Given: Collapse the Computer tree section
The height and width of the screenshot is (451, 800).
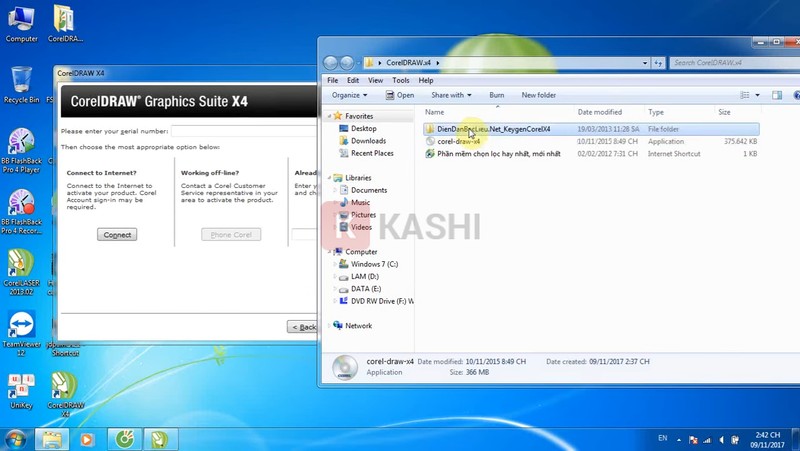Looking at the screenshot, I should [330, 252].
